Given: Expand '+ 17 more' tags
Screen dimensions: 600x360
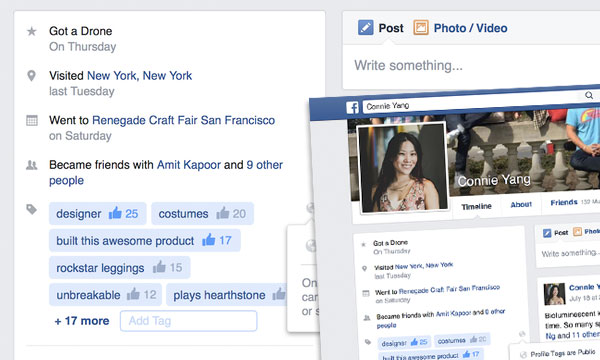Looking at the screenshot, I should tap(82, 321).
